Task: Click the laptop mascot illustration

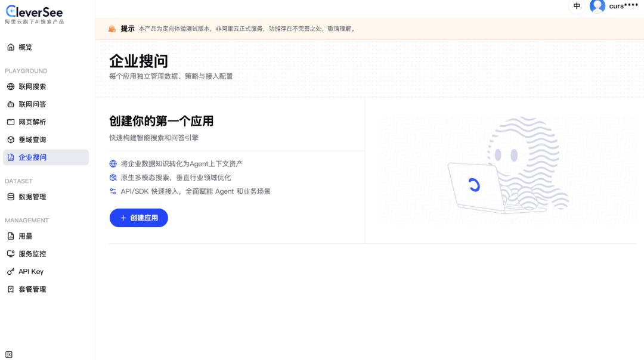Action: 507,166
